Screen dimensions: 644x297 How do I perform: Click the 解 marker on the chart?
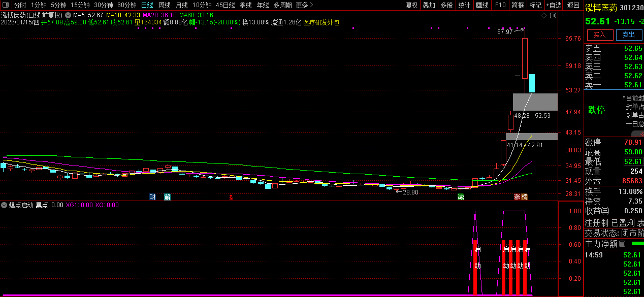pyautogui.click(x=167, y=196)
